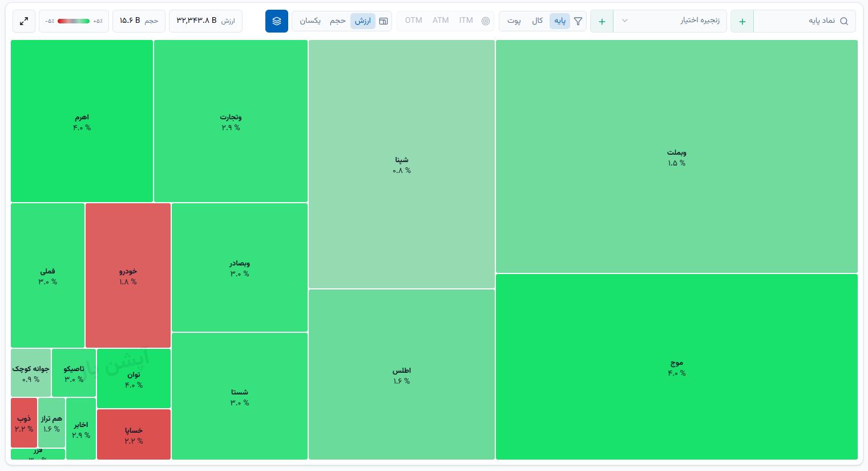
Task: Click the red خودرو treemap tile
Action: tap(128, 275)
